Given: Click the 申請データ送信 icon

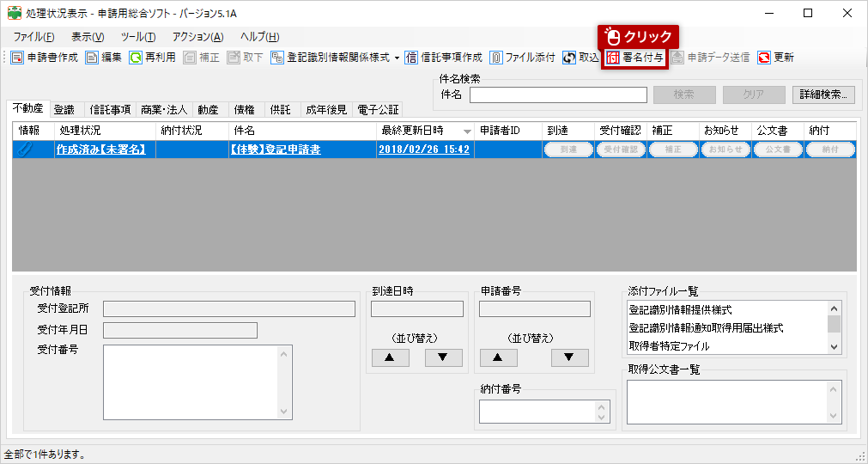Looking at the screenshot, I should (x=677, y=58).
